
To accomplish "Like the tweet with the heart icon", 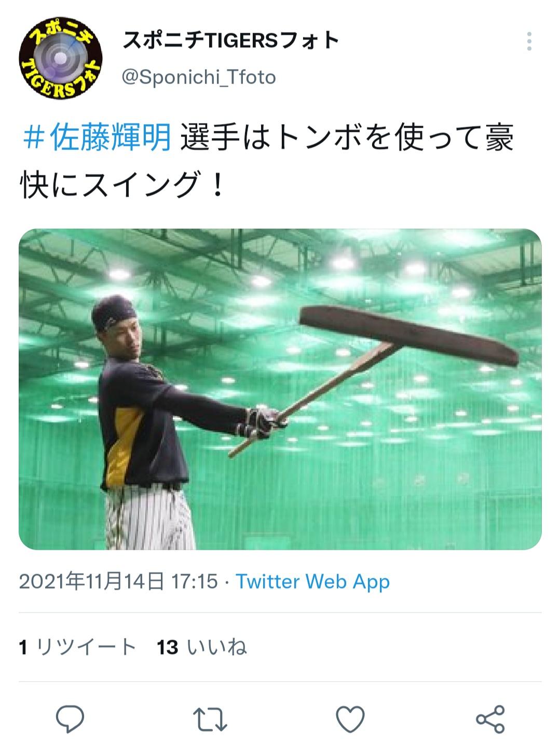I will pyautogui.click(x=350, y=719).
